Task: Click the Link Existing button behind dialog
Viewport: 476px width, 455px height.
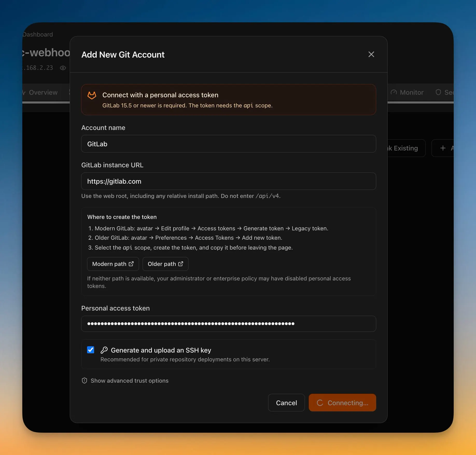Action: tap(406, 148)
